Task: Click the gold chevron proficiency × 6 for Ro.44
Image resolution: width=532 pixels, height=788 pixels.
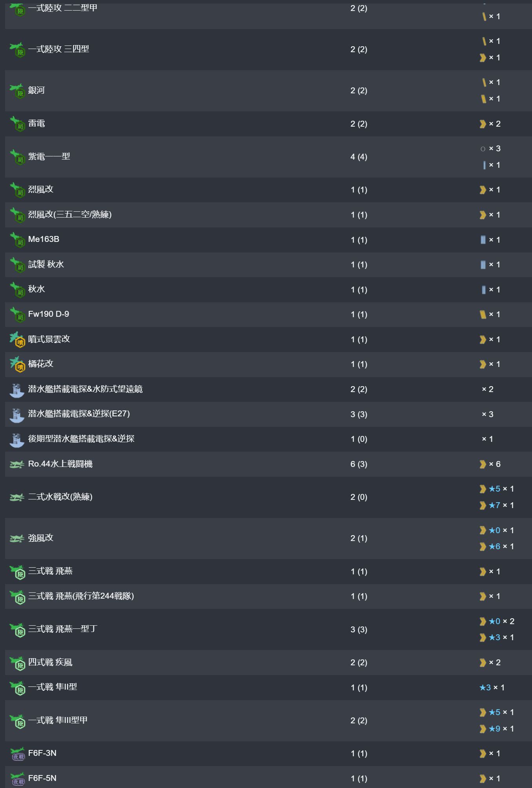Action: 490,465
